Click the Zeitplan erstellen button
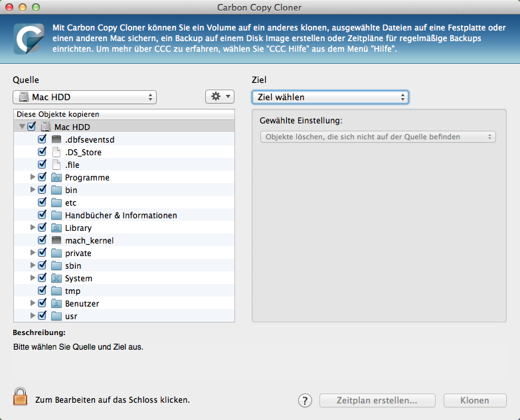Viewport: 520px width, 420px height. coord(377,401)
